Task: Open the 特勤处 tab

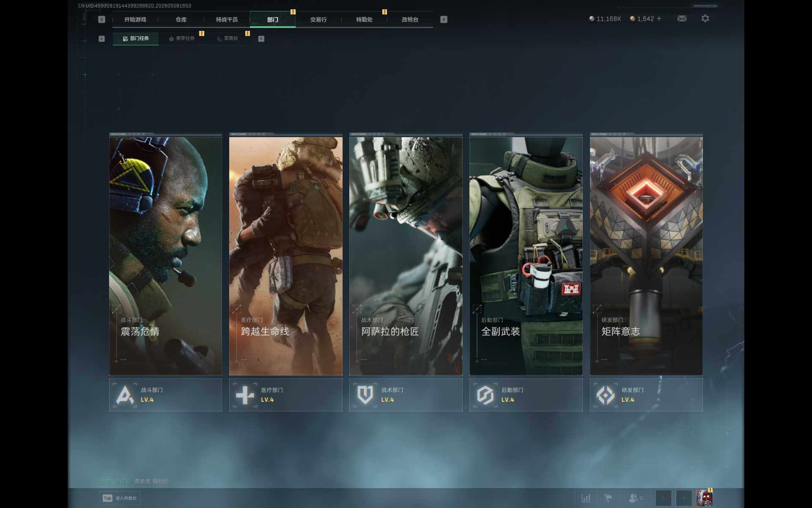Action: click(x=364, y=19)
